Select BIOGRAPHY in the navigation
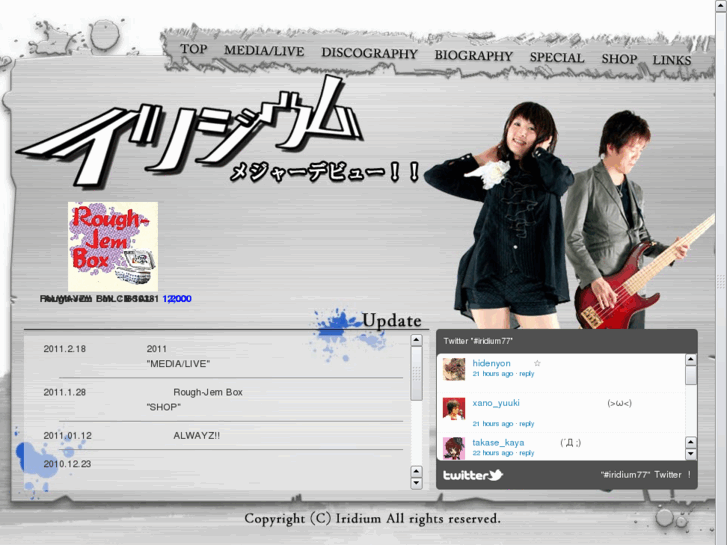 [473, 56]
